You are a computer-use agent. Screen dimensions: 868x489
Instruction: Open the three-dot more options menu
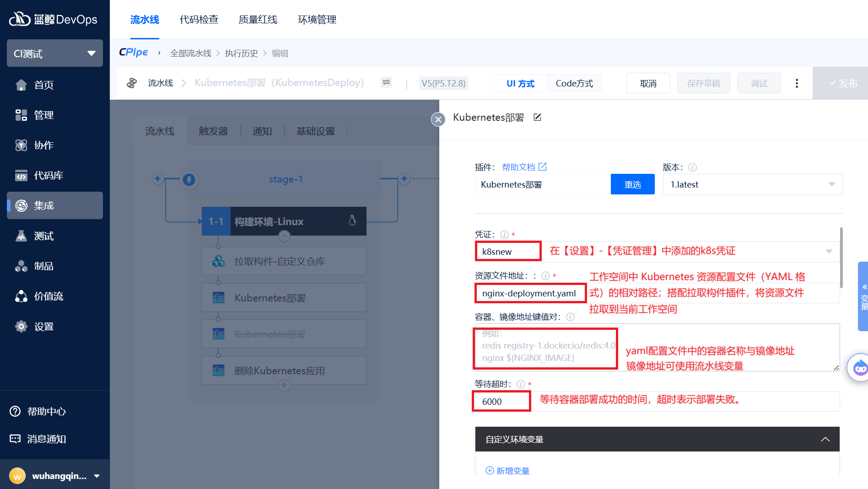coord(797,83)
